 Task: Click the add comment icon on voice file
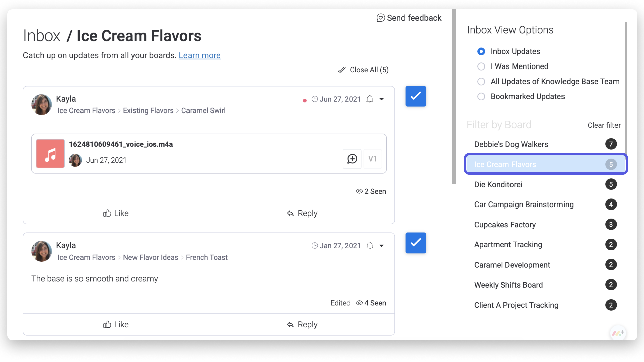pos(352,159)
